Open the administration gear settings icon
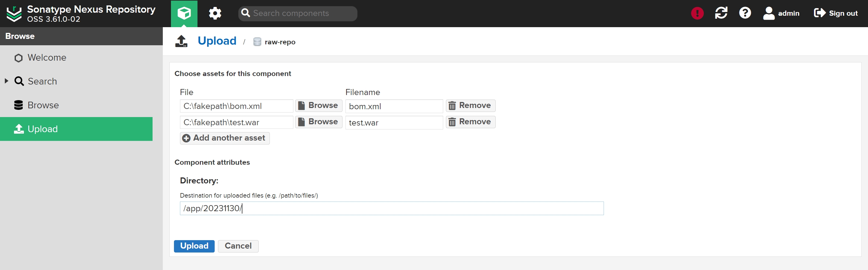The height and width of the screenshot is (270, 868). point(215,14)
